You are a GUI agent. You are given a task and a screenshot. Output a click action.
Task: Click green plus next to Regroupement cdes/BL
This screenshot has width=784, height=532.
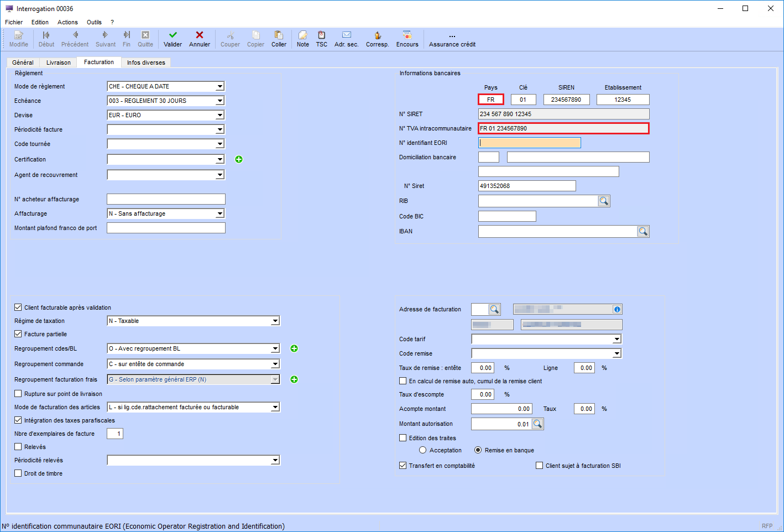[294, 348]
